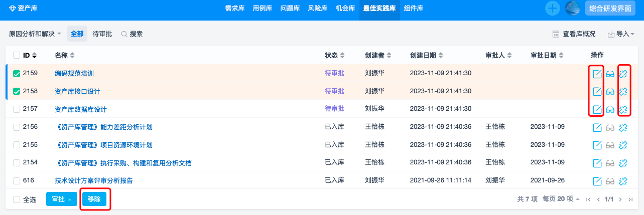This screenshot has width=644, height=215.
Task: Click the glasses review icon for row 2158
Action: pyautogui.click(x=610, y=92)
